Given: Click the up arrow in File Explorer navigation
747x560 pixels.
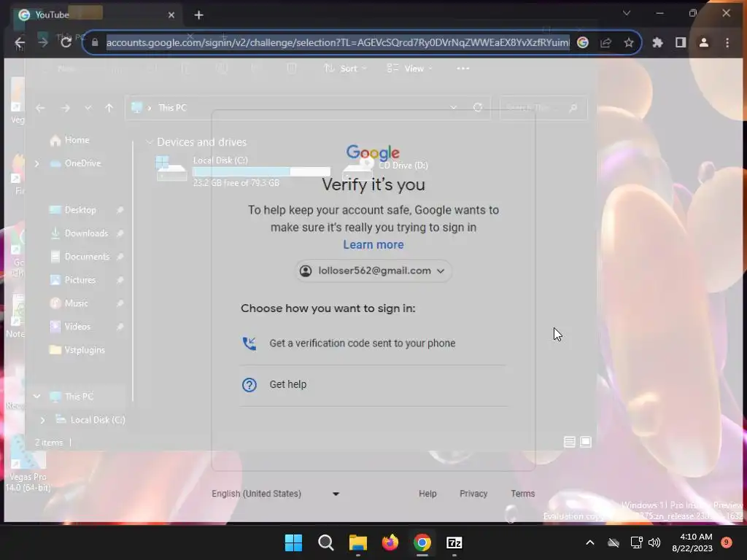Looking at the screenshot, I should [x=109, y=108].
